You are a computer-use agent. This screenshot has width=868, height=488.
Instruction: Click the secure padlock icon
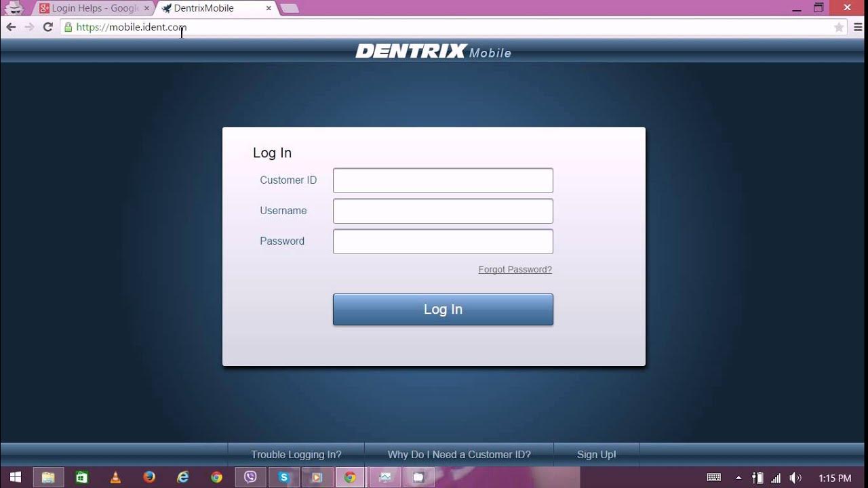[68, 27]
